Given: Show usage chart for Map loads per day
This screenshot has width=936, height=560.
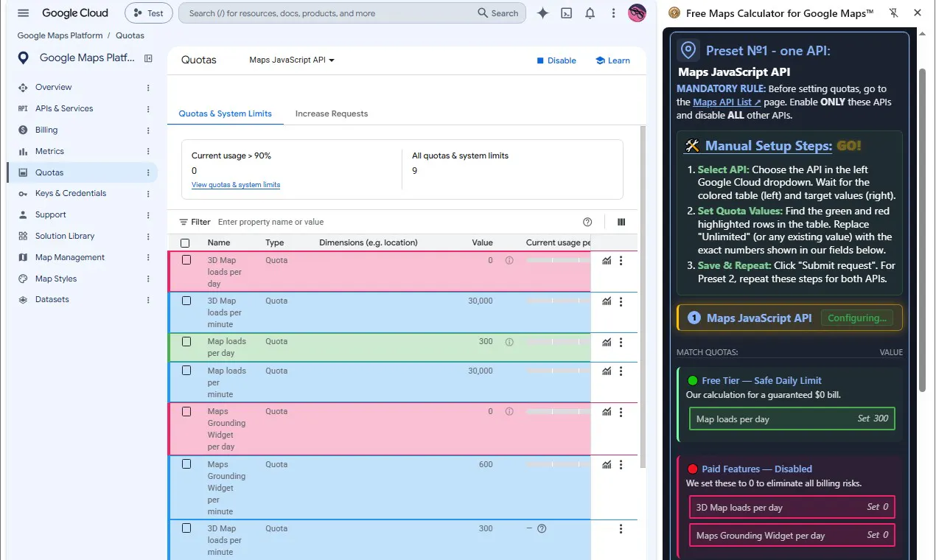Looking at the screenshot, I should click(x=607, y=342).
